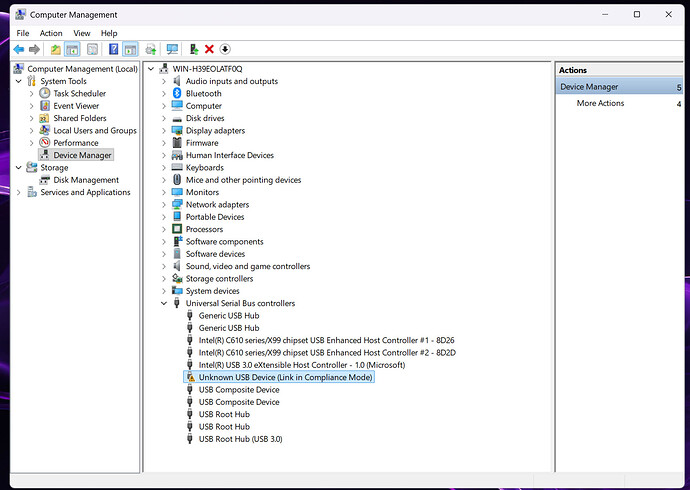
Task: Collapse the Storage node
Action: 19,168
